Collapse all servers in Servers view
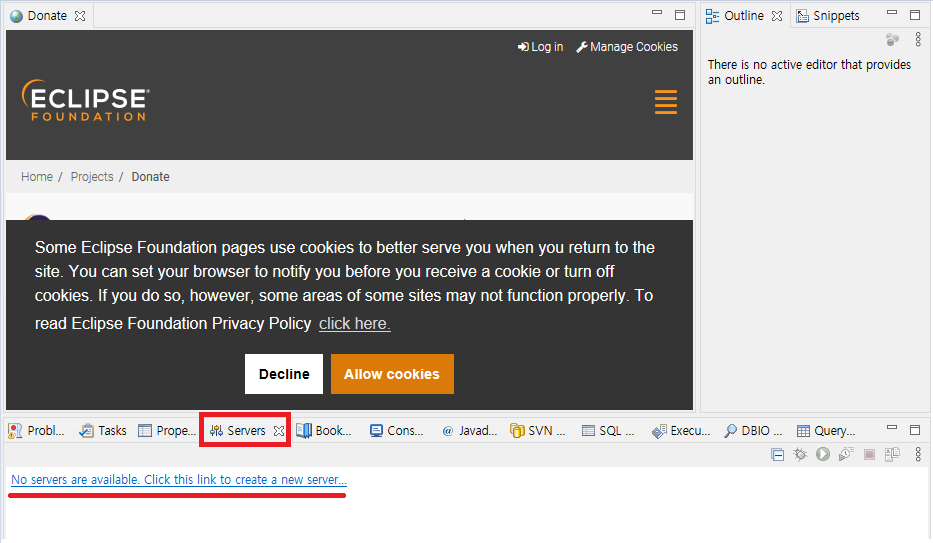The image size is (933, 543). (777, 455)
